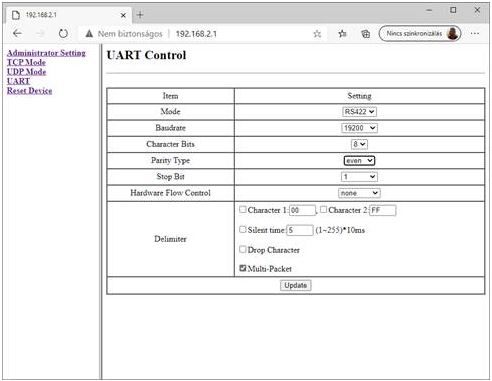Image resolution: width=492 pixels, height=381 pixels.
Task: Expand the Baudrate dropdown showing 19200
Action: click(x=359, y=128)
